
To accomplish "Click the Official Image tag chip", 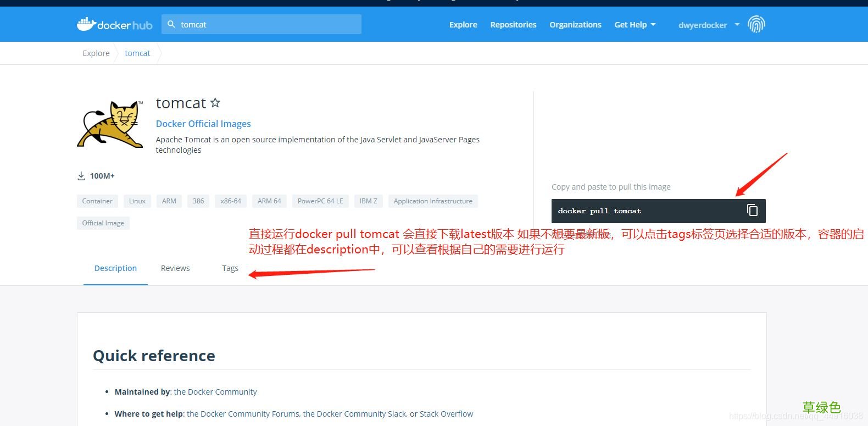I will coord(103,223).
